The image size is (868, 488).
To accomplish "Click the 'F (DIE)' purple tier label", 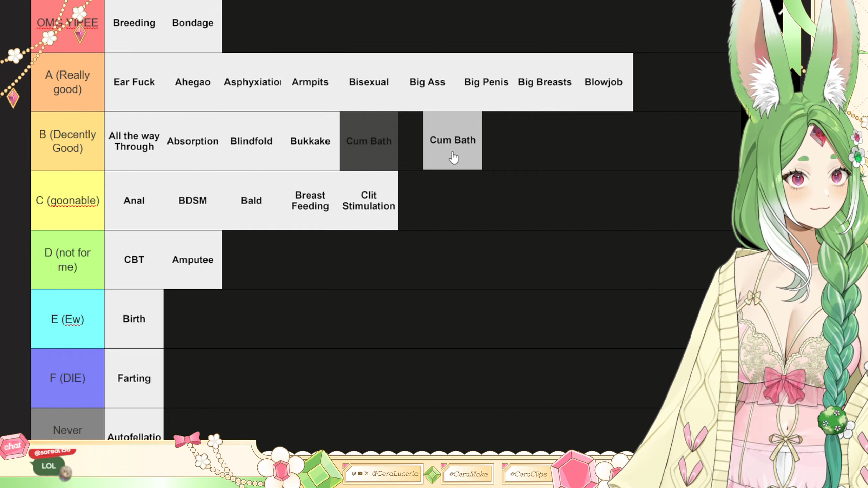I will pos(67,378).
